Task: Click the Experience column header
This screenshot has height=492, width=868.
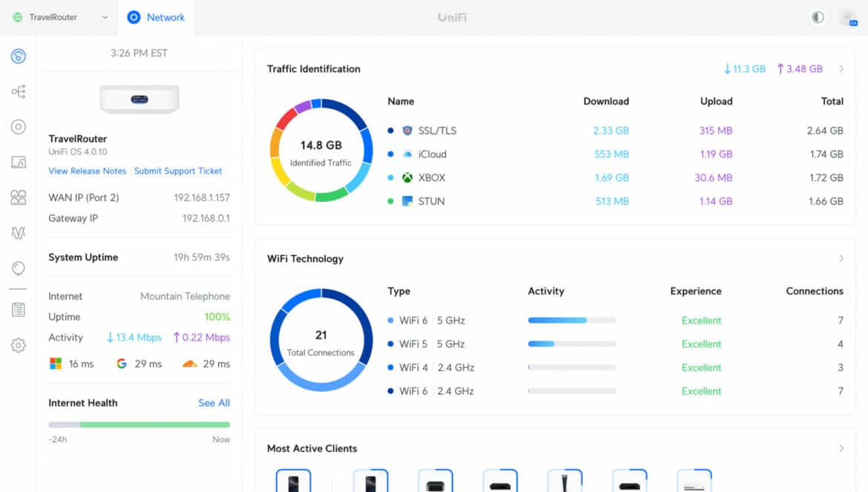Action: point(696,291)
